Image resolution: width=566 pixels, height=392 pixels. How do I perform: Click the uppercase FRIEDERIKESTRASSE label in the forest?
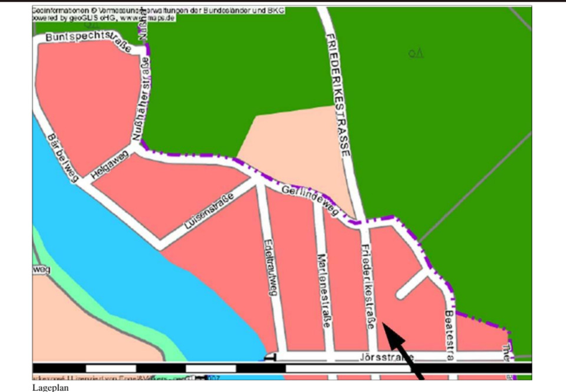(338, 93)
